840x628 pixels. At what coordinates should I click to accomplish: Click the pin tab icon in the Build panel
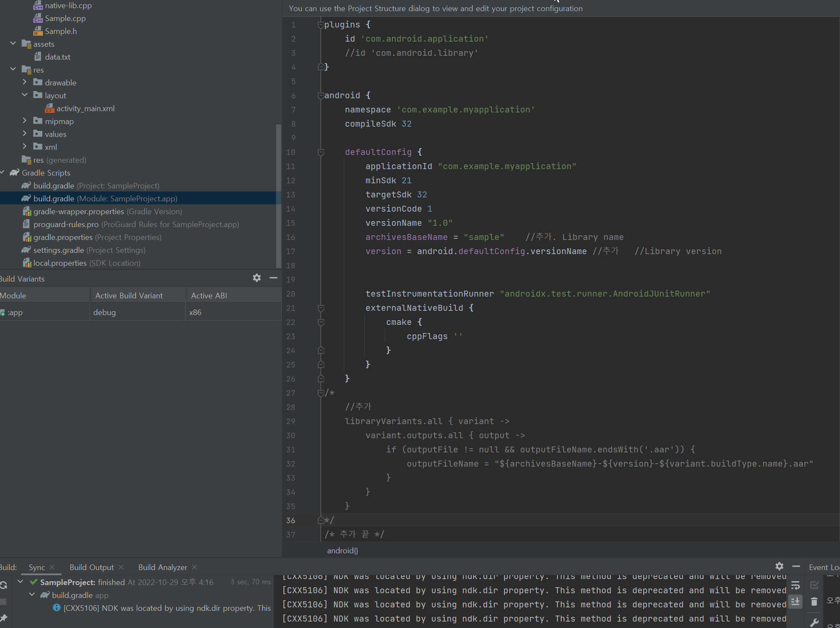(3, 618)
